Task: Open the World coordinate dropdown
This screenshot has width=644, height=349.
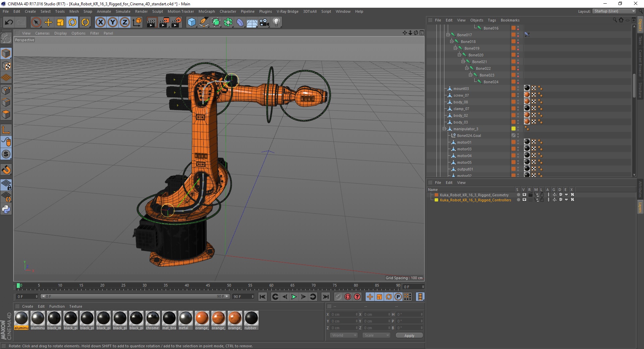Action: pos(344,335)
